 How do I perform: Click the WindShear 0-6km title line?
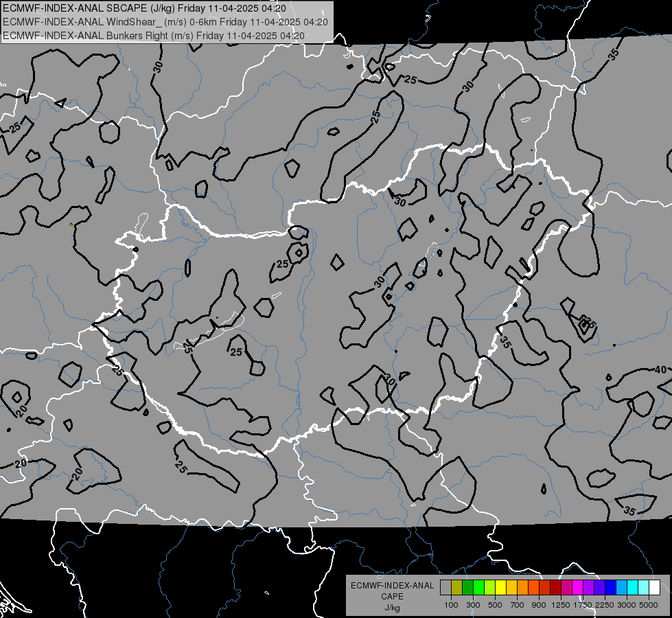pyautogui.click(x=165, y=22)
